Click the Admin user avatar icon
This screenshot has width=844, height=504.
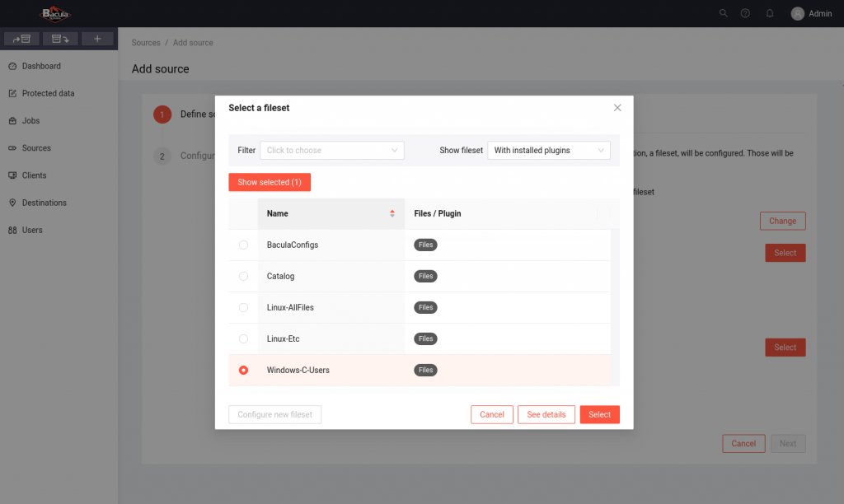pos(797,13)
